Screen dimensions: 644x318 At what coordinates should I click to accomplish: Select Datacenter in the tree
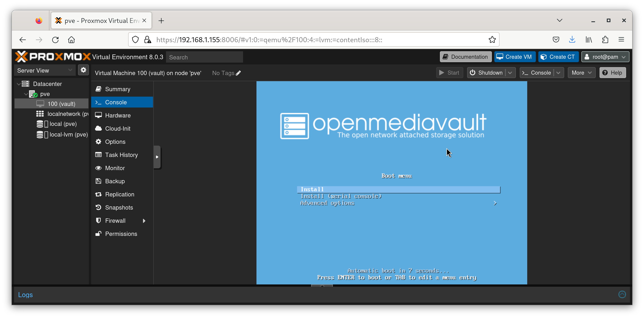tap(47, 84)
